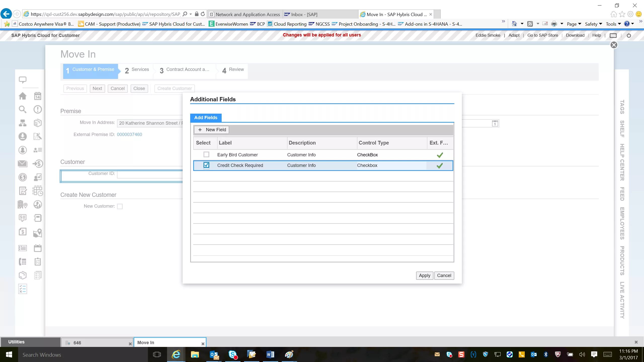Uncheck the Credit Check Required checkbox
This screenshot has height=362, width=644.
(206, 165)
